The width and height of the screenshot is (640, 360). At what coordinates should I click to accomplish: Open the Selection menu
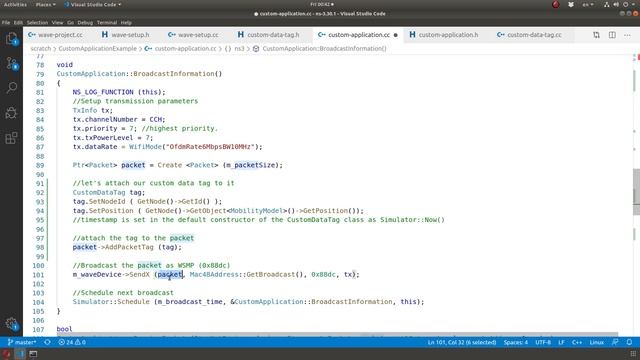pyautogui.click(x=37, y=22)
